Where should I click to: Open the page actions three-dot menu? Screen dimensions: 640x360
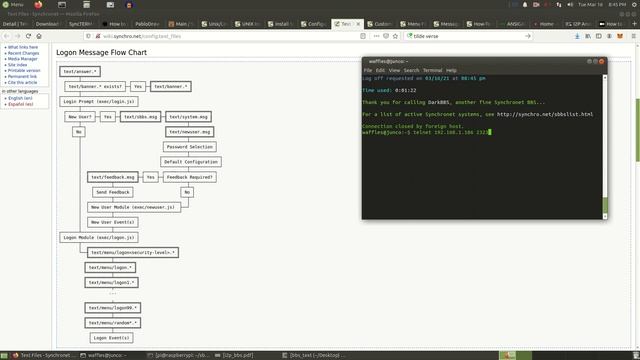376,36
